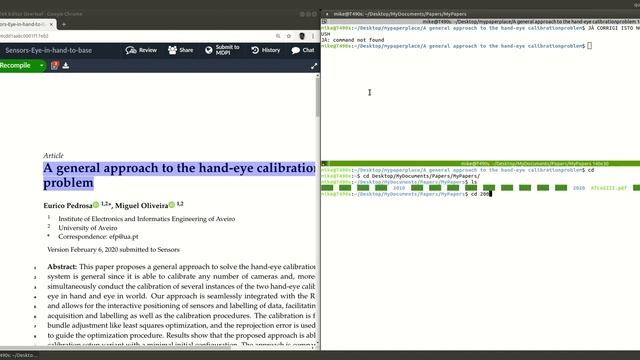Download the compiled PDF
Viewport: 640px width, 360px height.
66,65
